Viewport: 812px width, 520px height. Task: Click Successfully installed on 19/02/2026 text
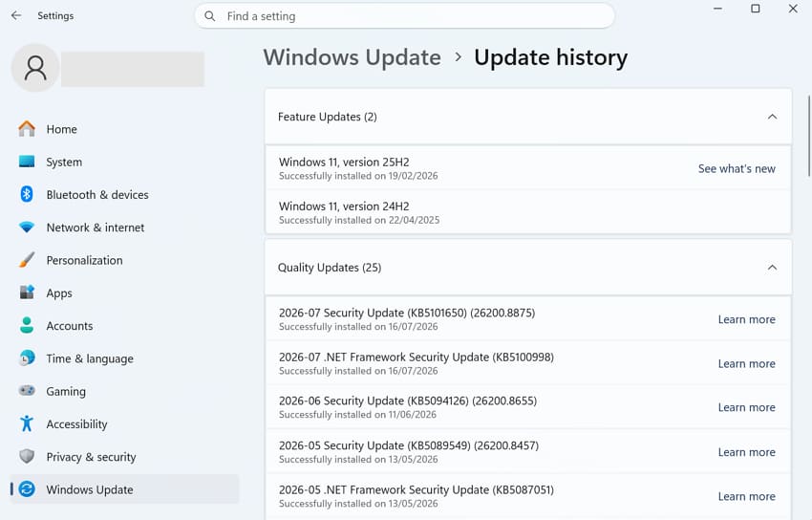[358, 176]
